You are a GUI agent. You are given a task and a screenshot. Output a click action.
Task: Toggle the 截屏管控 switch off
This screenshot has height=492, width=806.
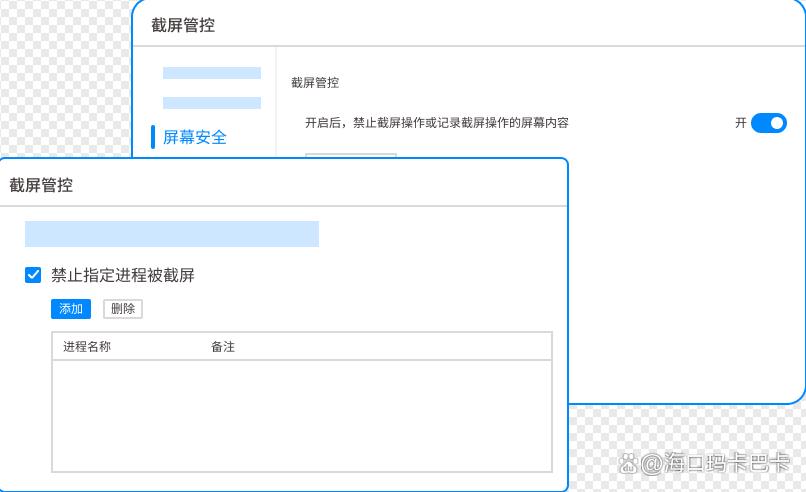[x=768, y=123]
